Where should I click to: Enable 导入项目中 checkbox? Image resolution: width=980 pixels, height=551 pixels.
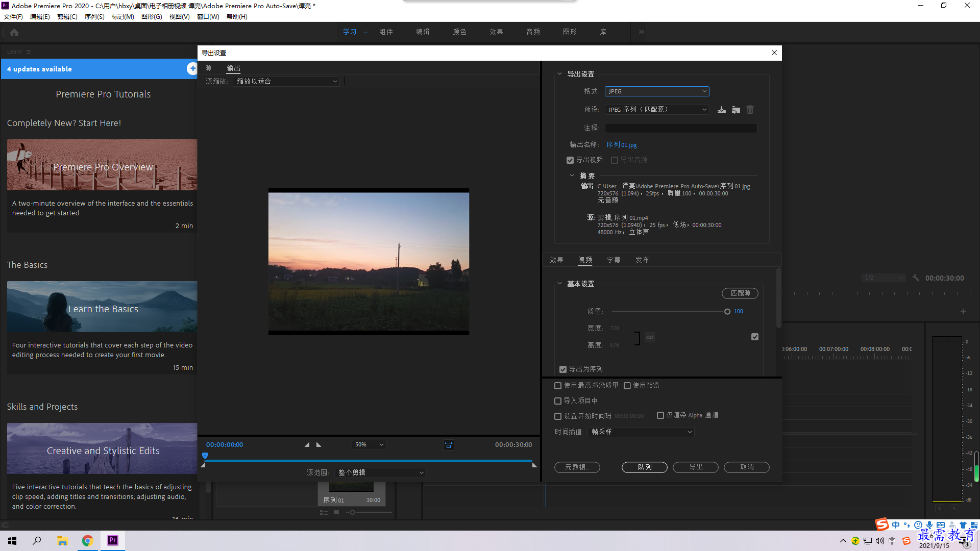tap(558, 401)
